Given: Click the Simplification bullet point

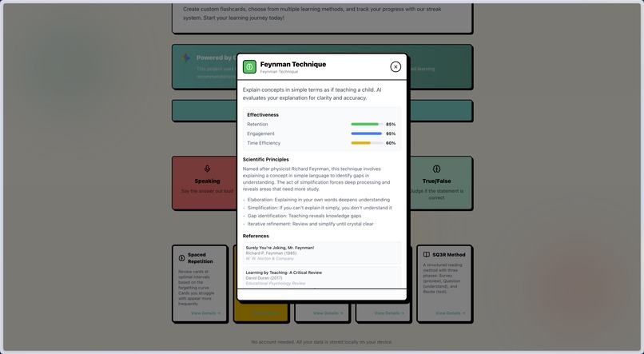Looking at the screenshot, I should tap(320, 208).
